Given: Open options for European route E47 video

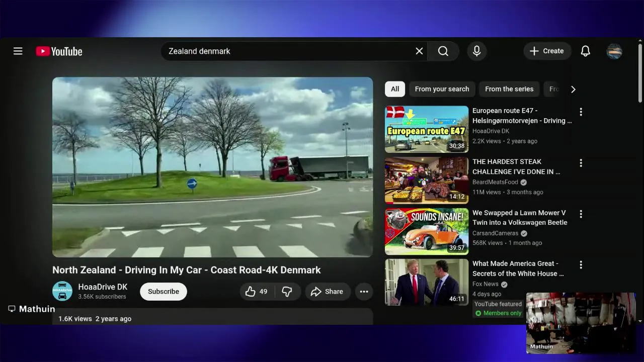Looking at the screenshot, I should tap(581, 112).
